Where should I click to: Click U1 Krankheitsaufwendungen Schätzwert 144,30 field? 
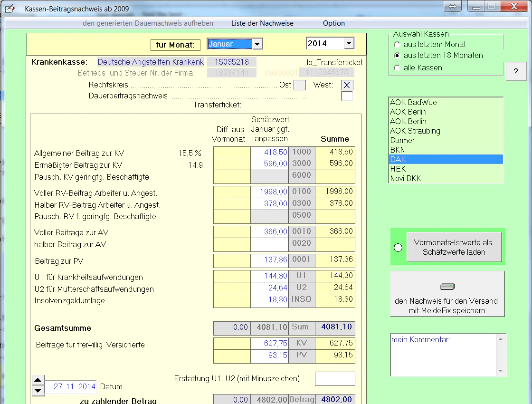point(269,276)
